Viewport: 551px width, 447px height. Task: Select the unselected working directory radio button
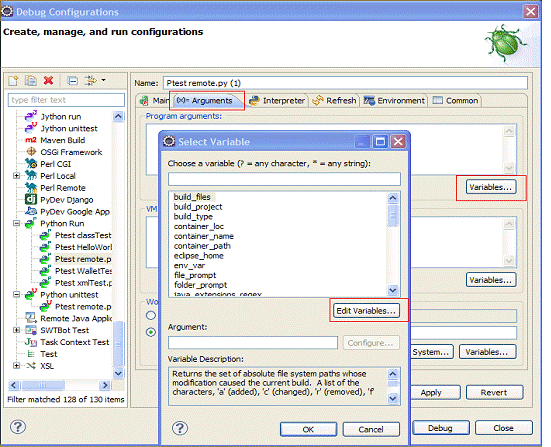pos(151,315)
